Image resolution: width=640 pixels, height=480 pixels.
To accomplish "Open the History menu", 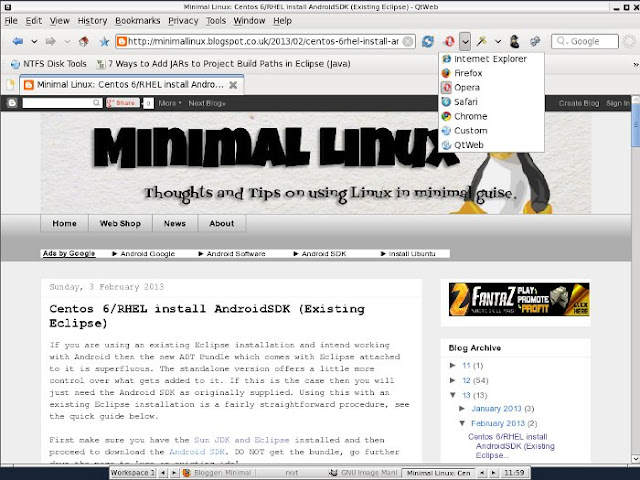I will pyautogui.click(x=92, y=20).
